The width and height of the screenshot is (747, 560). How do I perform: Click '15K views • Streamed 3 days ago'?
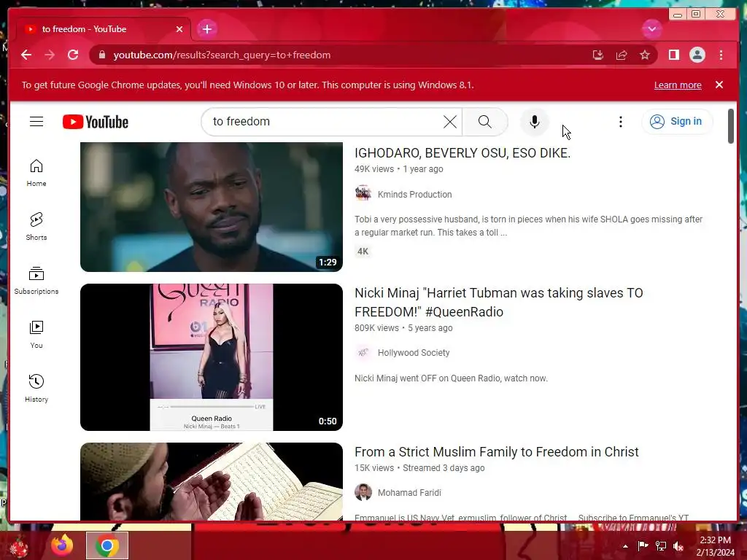coord(419,468)
